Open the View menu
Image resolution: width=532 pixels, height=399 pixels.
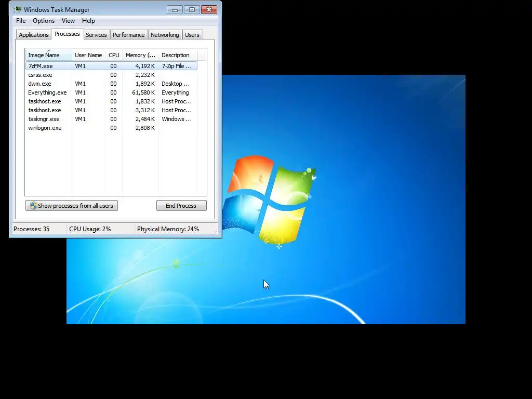(x=68, y=21)
